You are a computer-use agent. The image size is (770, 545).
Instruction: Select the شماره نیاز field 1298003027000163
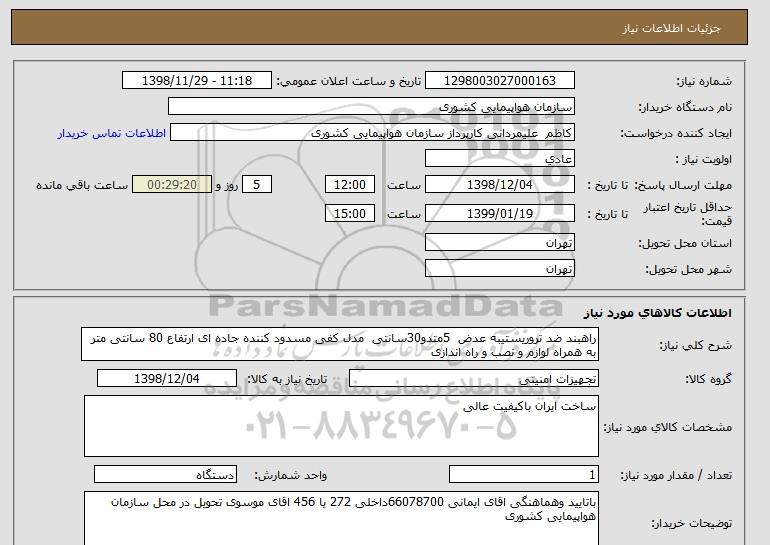point(499,81)
